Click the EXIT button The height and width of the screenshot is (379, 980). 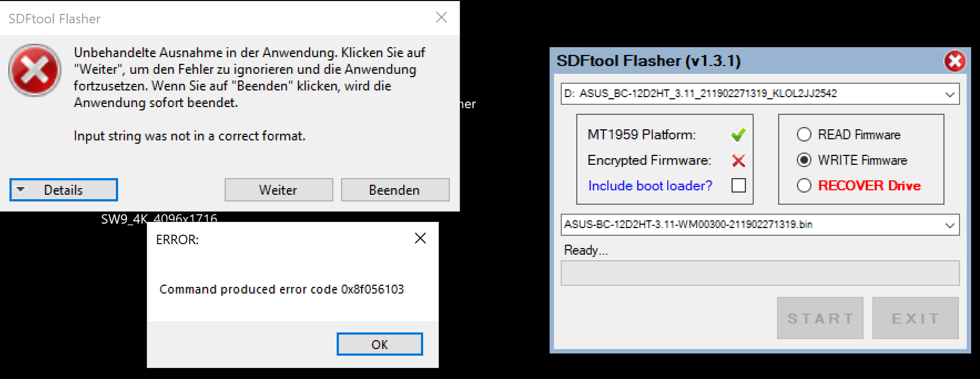point(916,318)
